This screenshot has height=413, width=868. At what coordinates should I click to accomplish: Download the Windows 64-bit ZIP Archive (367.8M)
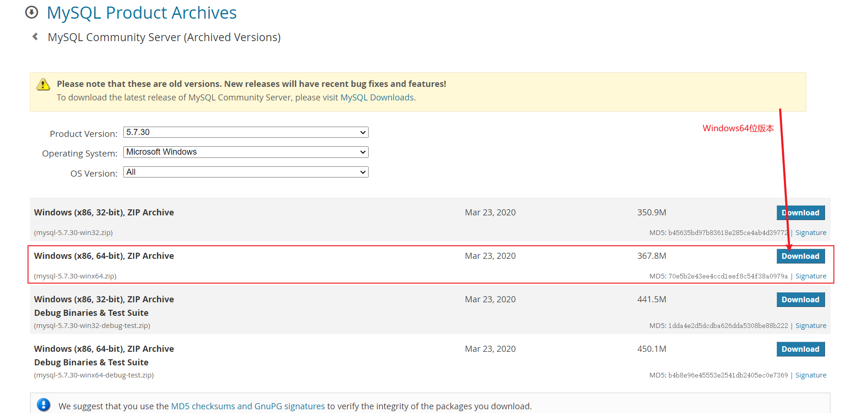point(801,256)
